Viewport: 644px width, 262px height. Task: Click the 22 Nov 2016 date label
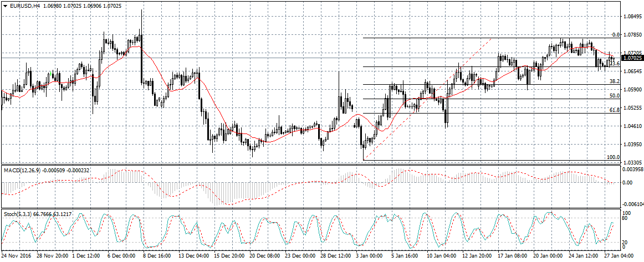click(17, 258)
